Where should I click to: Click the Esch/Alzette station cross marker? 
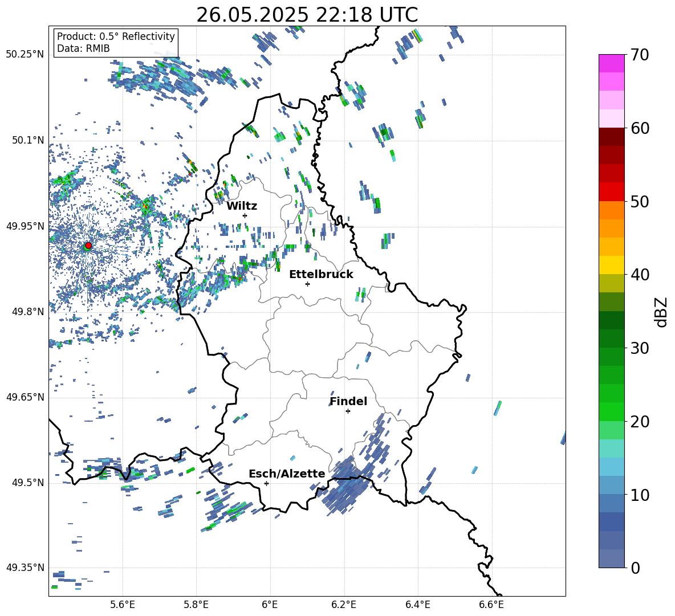(x=266, y=483)
